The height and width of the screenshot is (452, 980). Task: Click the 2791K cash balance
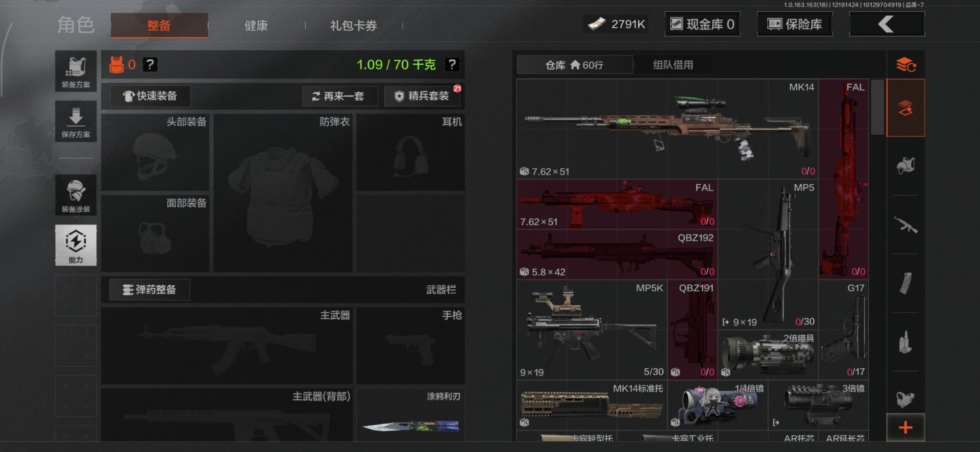tap(617, 24)
